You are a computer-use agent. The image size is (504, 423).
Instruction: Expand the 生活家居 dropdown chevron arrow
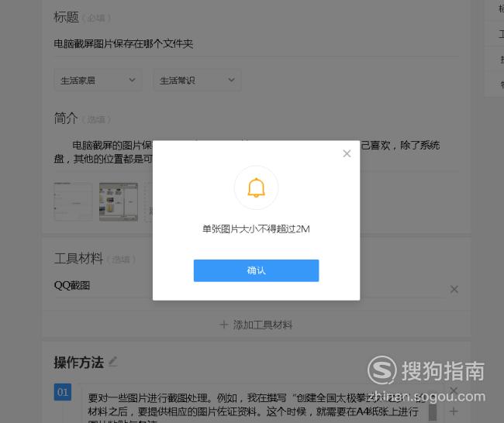tap(132, 80)
